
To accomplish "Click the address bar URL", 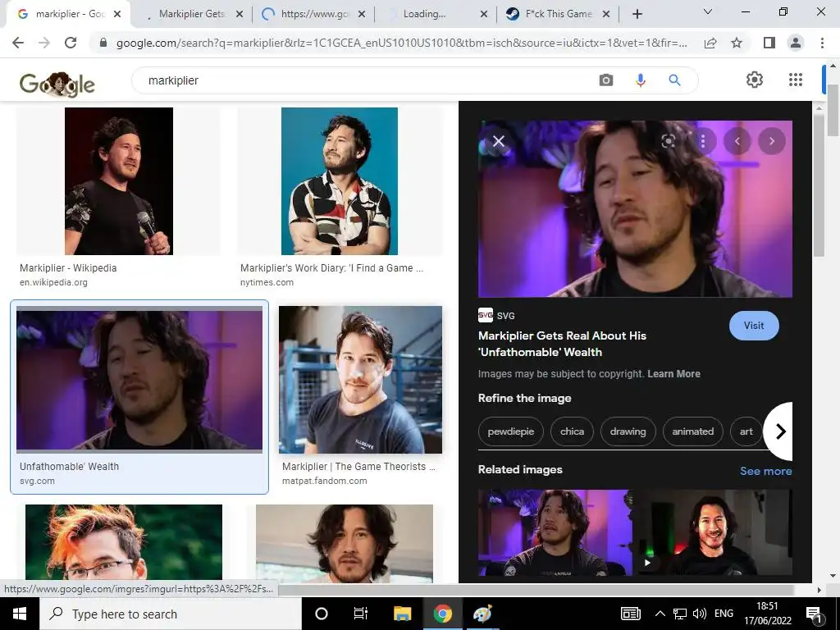I will coord(401,43).
